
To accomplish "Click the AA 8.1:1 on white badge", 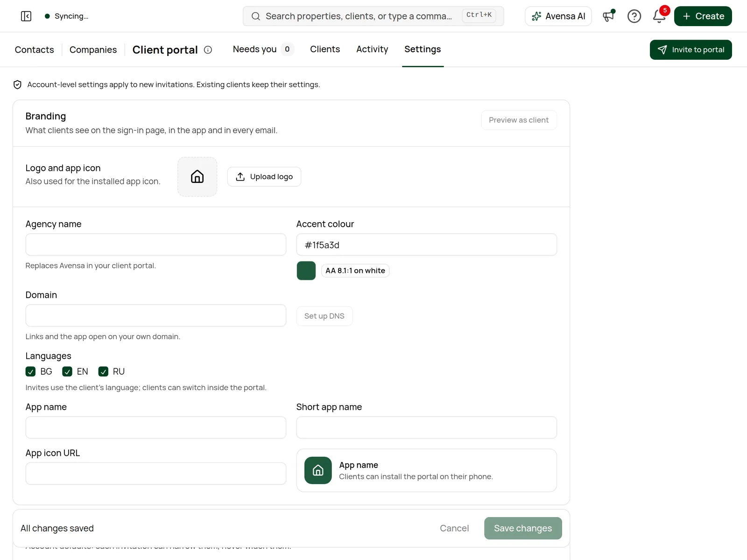I will 355,271.
